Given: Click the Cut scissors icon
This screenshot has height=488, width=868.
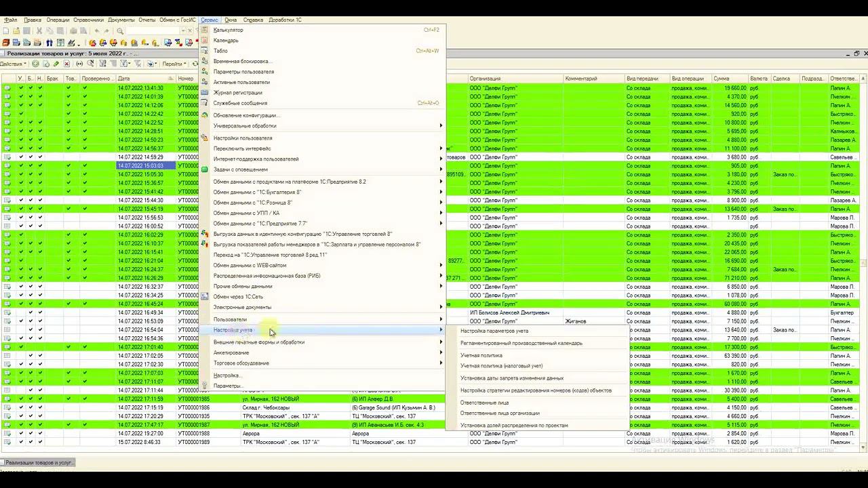Looking at the screenshot, I should (39, 30).
